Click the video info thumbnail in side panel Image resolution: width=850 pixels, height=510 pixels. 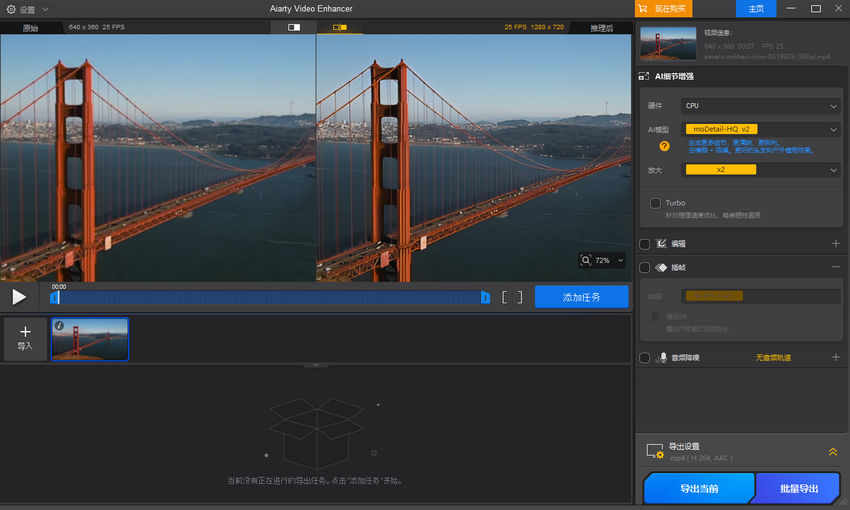click(668, 43)
